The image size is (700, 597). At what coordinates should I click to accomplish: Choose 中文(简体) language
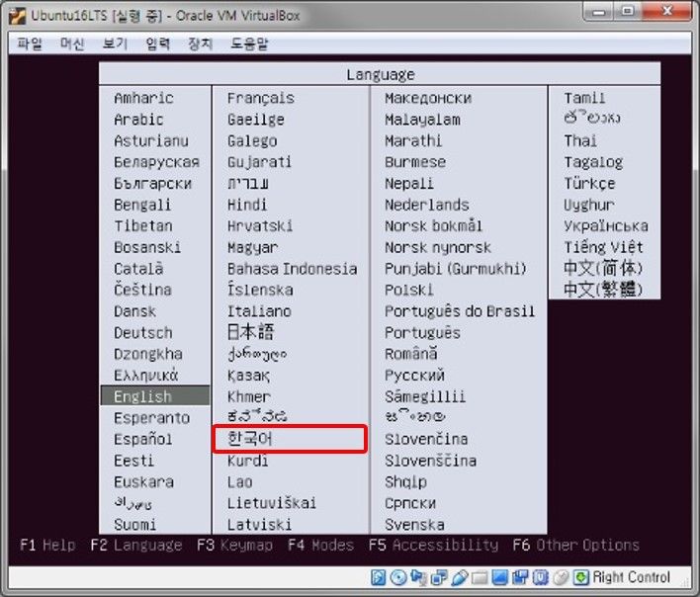tap(604, 268)
